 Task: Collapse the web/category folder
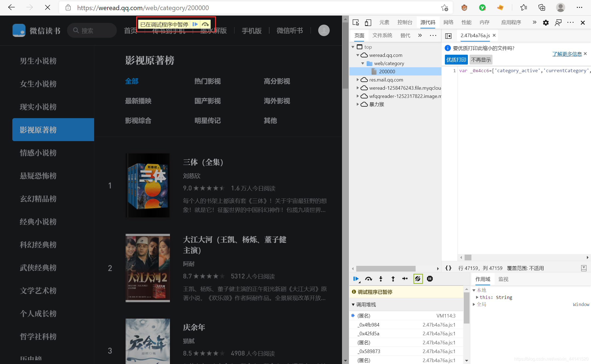click(363, 63)
